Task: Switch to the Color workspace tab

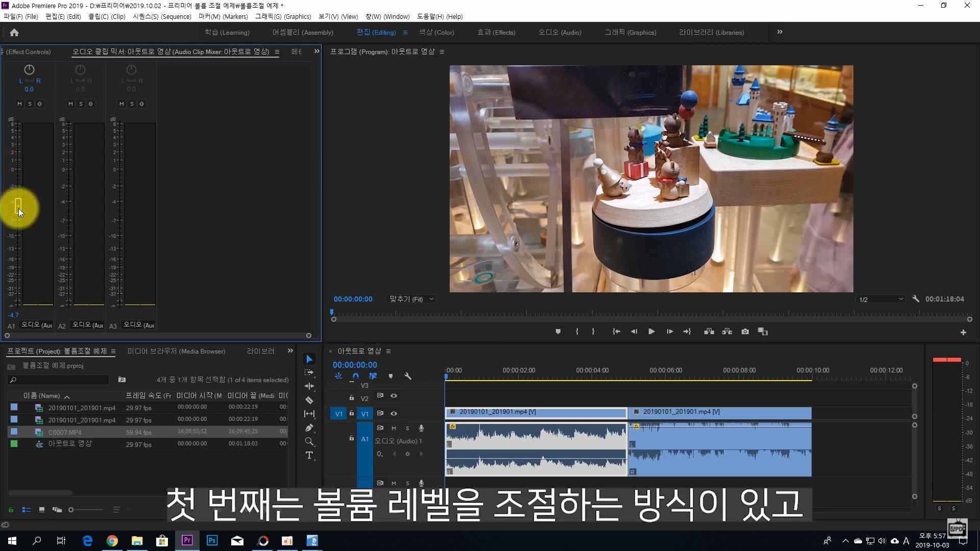Action: coord(436,33)
